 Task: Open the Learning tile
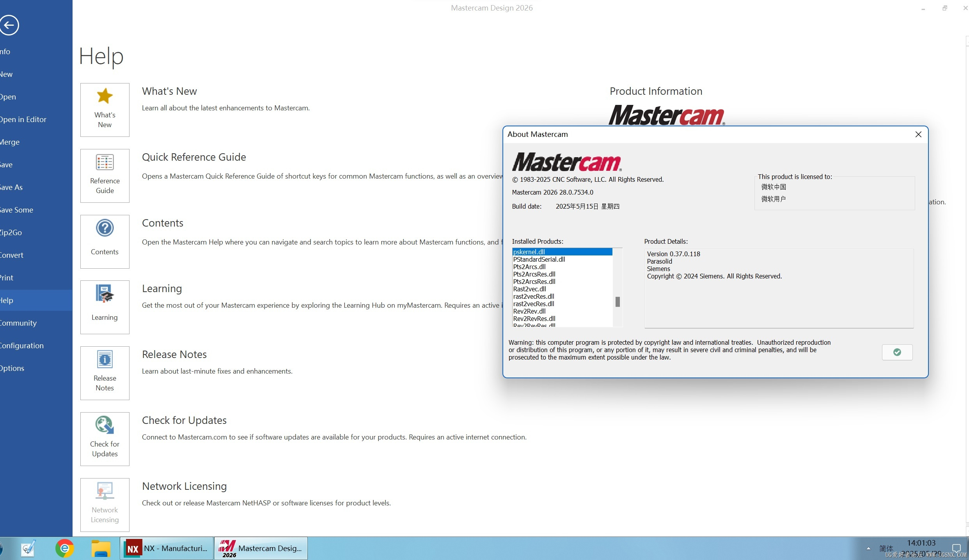point(105,307)
